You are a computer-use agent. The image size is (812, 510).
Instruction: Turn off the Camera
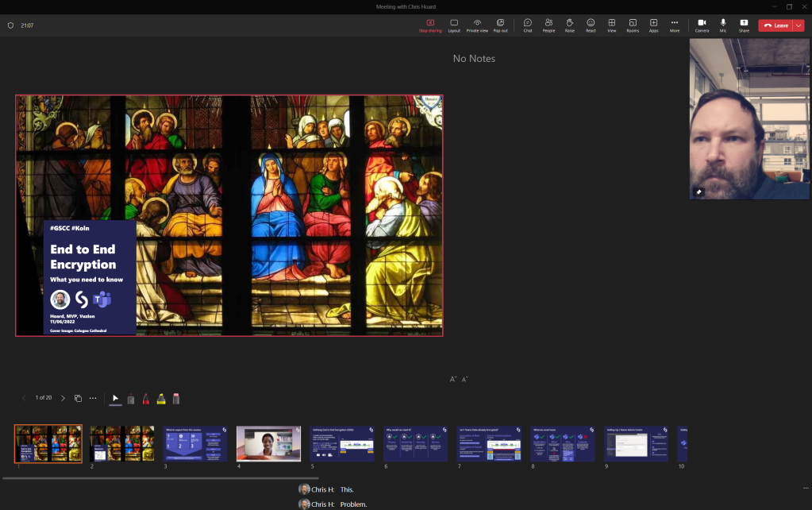point(702,25)
